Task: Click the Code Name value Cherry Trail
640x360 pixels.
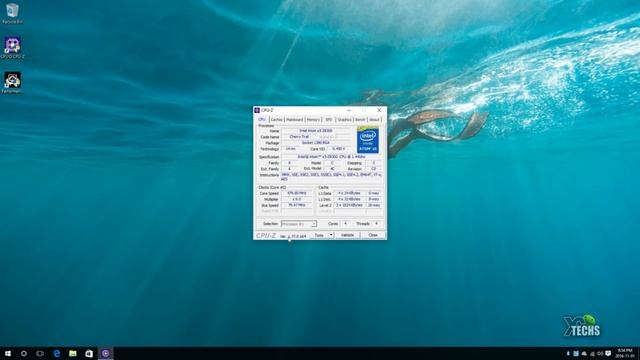Action: [299, 137]
